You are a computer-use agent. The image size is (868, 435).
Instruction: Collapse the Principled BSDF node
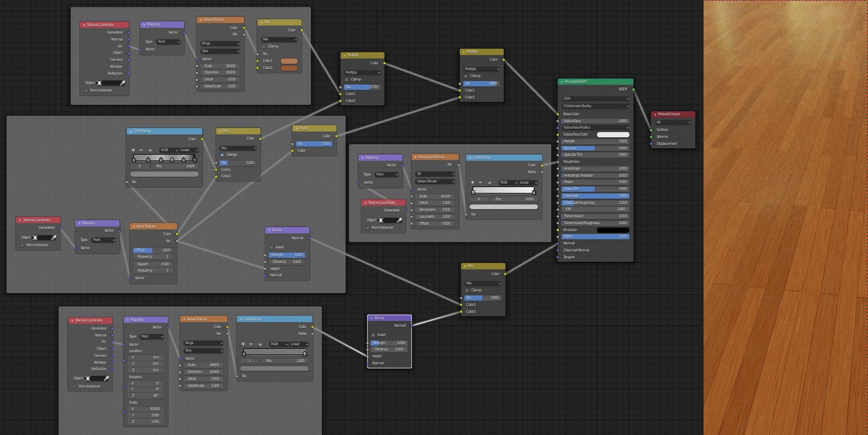tap(562, 82)
